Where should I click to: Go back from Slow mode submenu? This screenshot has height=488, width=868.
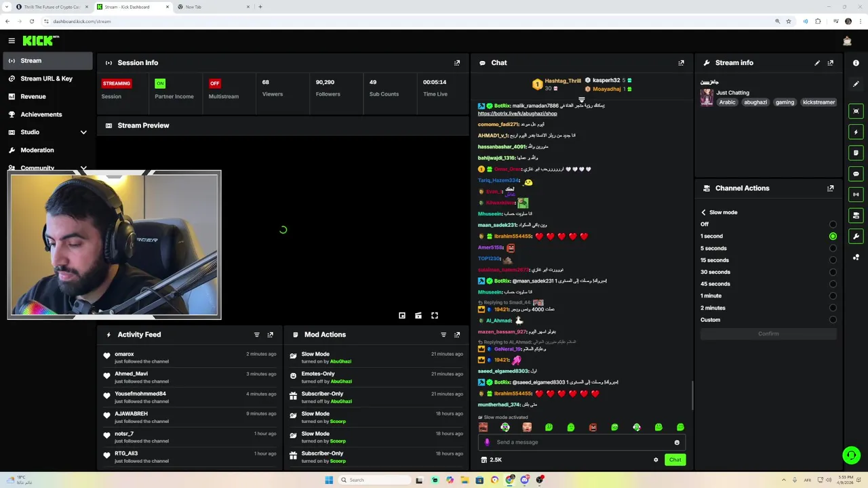(703, 213)
